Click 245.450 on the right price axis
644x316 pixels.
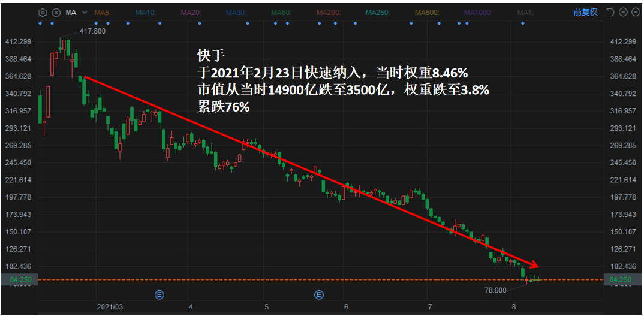pos(624,162)
